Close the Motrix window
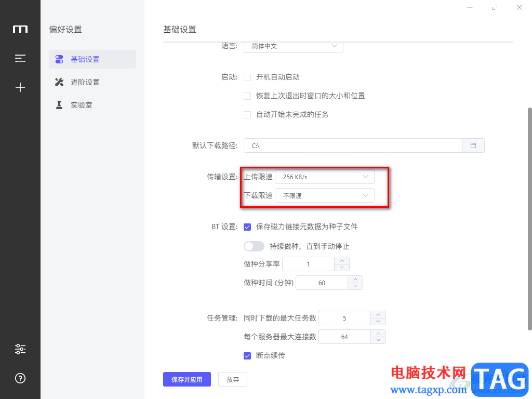 click(x=520, y=7)
